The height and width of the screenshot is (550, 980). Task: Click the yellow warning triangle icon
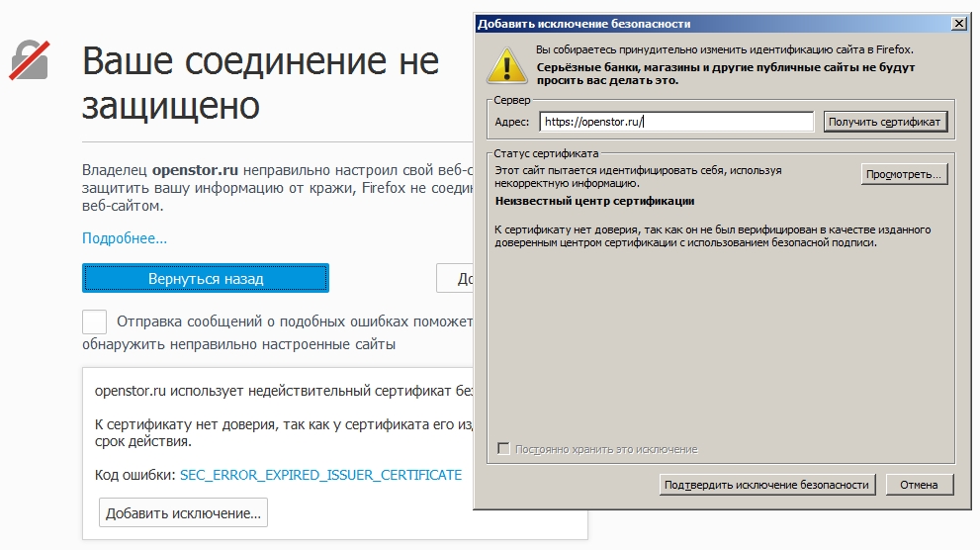(506, 65)
